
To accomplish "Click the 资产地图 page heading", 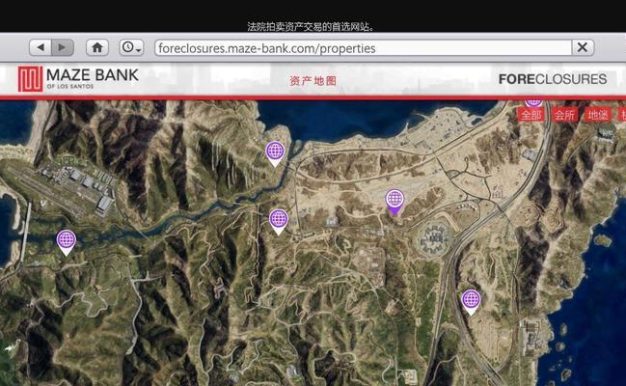I will tap(313, 81).
